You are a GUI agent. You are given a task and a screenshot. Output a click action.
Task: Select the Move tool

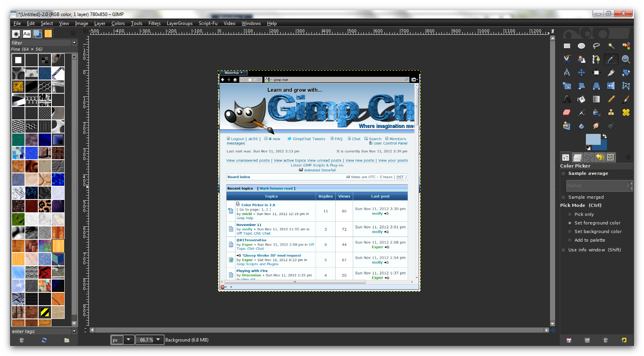point(581,73)
